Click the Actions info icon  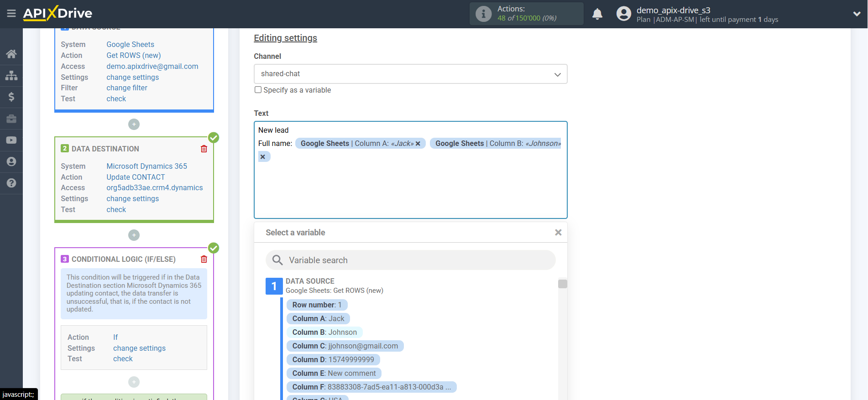(483, 14)
